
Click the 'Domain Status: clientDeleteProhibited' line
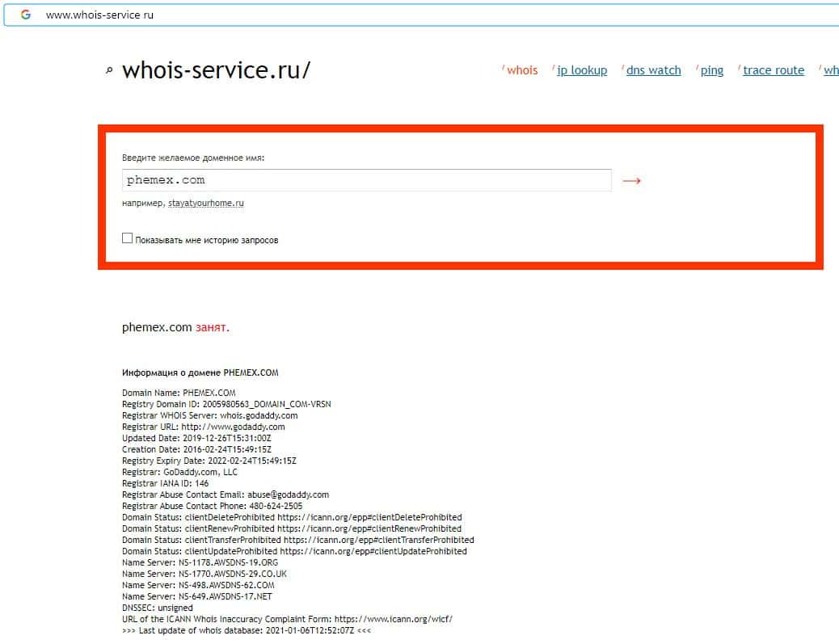coord(292,517)
